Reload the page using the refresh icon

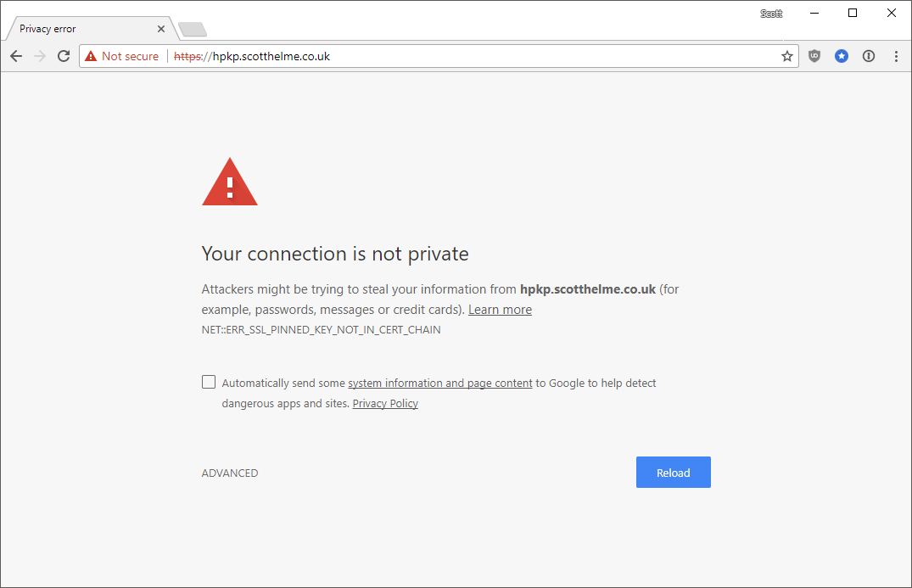63,56
